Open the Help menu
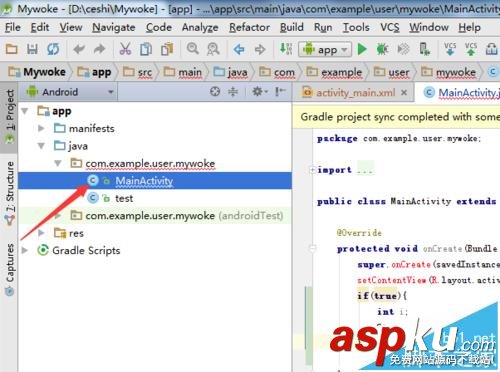 pos(469,27)
